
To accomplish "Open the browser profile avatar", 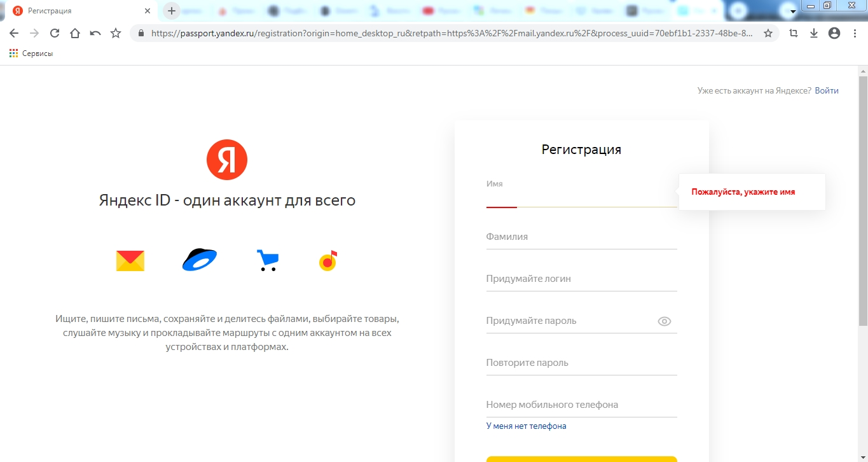I will tap(834, 34).
